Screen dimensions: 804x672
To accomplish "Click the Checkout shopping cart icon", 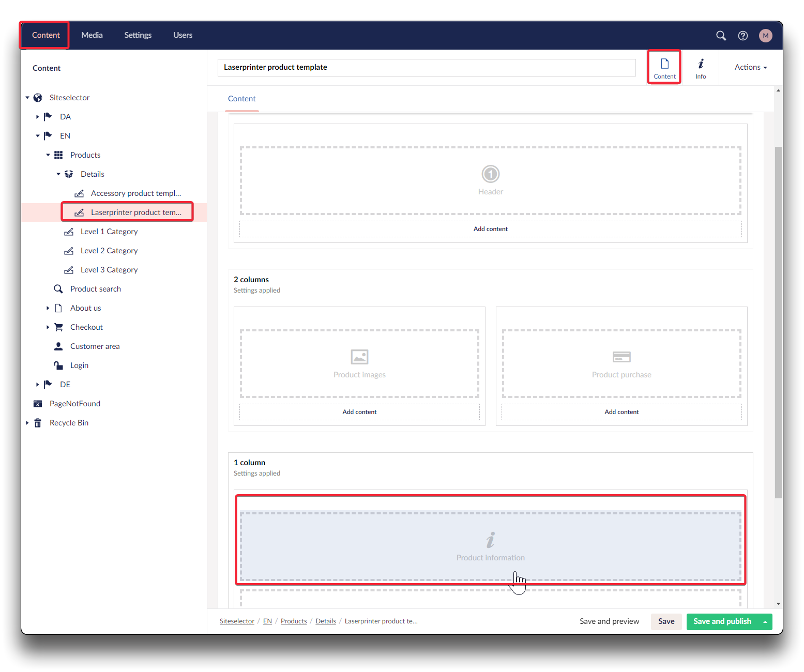I will (x=58, y=327).
